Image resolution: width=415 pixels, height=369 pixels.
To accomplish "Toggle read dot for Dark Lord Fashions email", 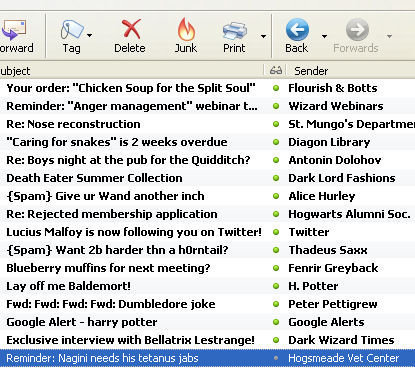I will (276, 178).
